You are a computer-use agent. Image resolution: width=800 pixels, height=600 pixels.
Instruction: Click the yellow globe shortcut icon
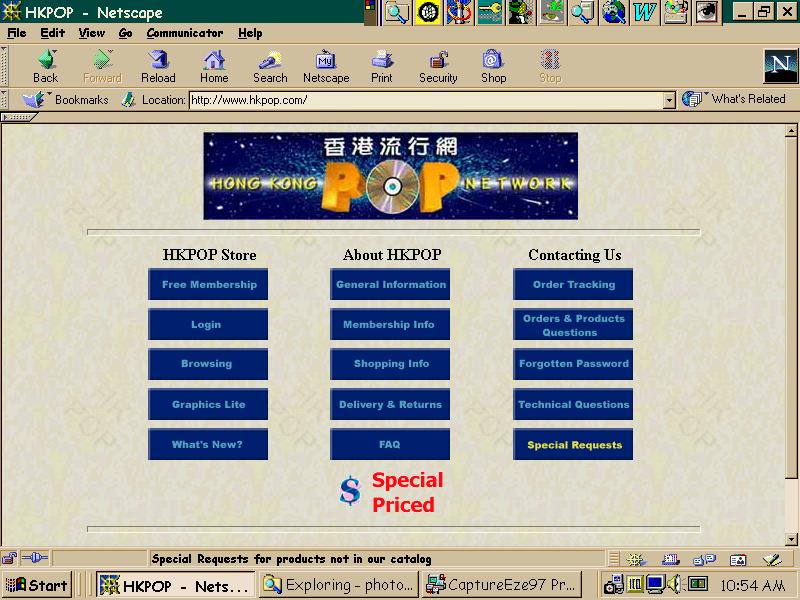(428, 12)
